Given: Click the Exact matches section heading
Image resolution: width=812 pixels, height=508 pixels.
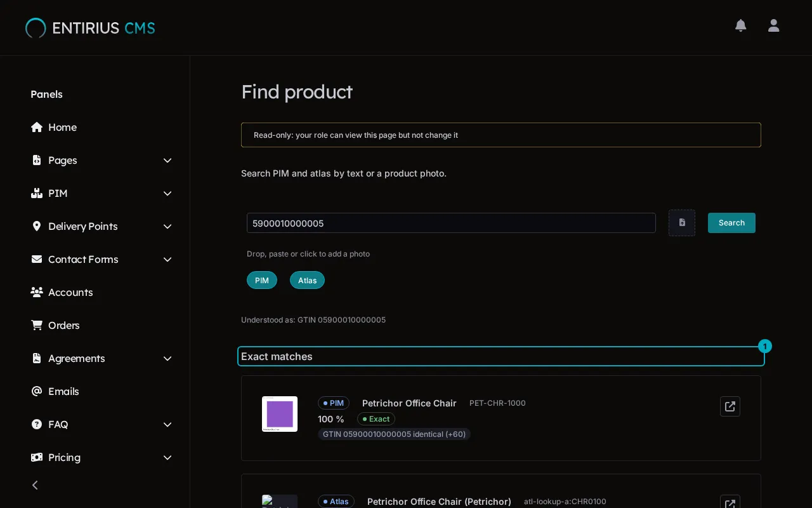Looking at the screenshot, I should 277,356.
